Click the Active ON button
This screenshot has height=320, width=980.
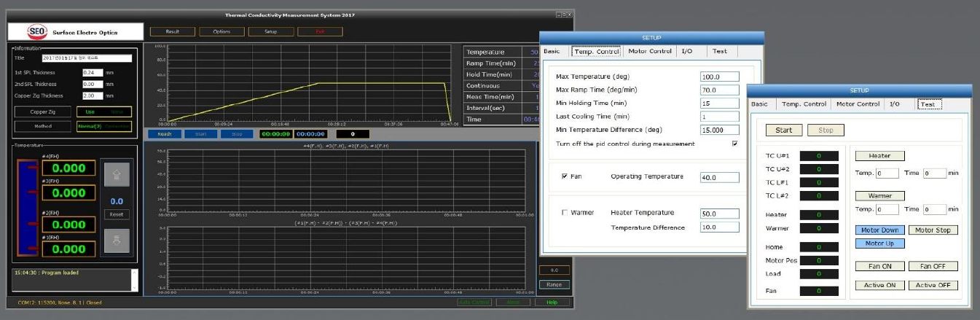(x=879, y=285)
